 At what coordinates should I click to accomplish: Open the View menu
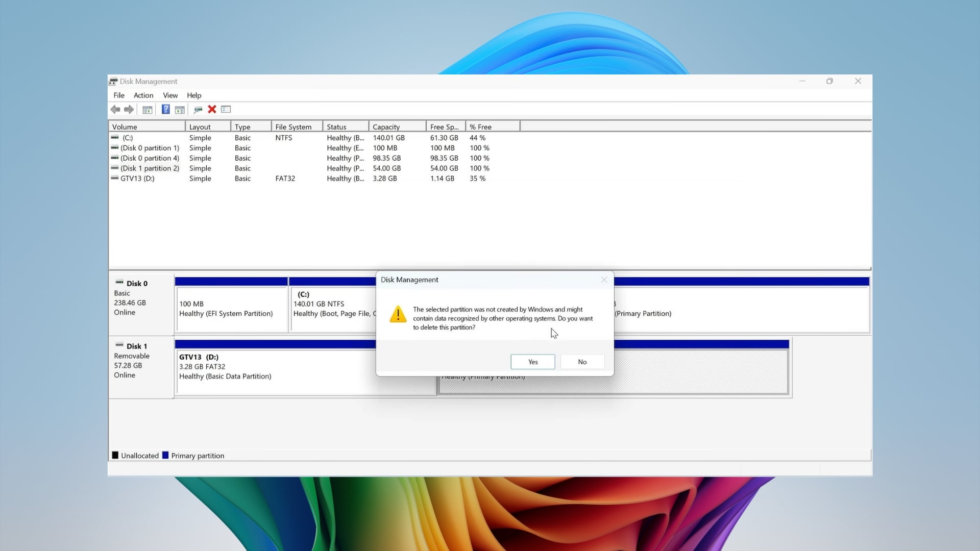point(170,95)
